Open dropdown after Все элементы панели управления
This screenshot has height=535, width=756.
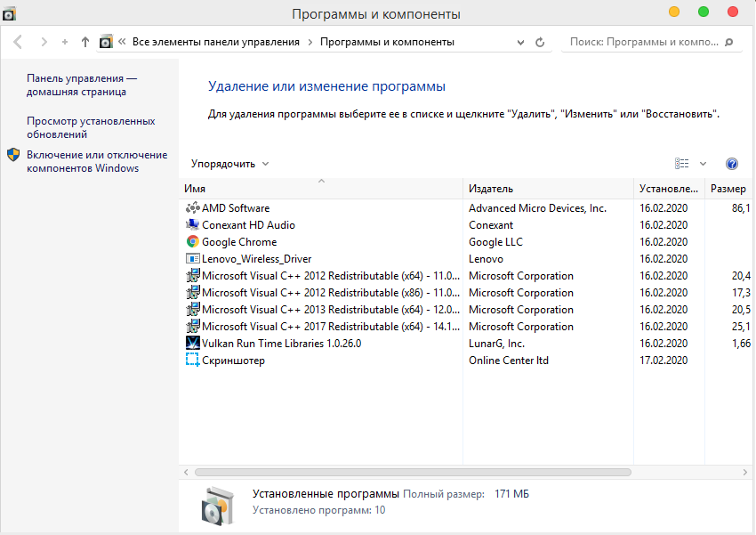310,43
